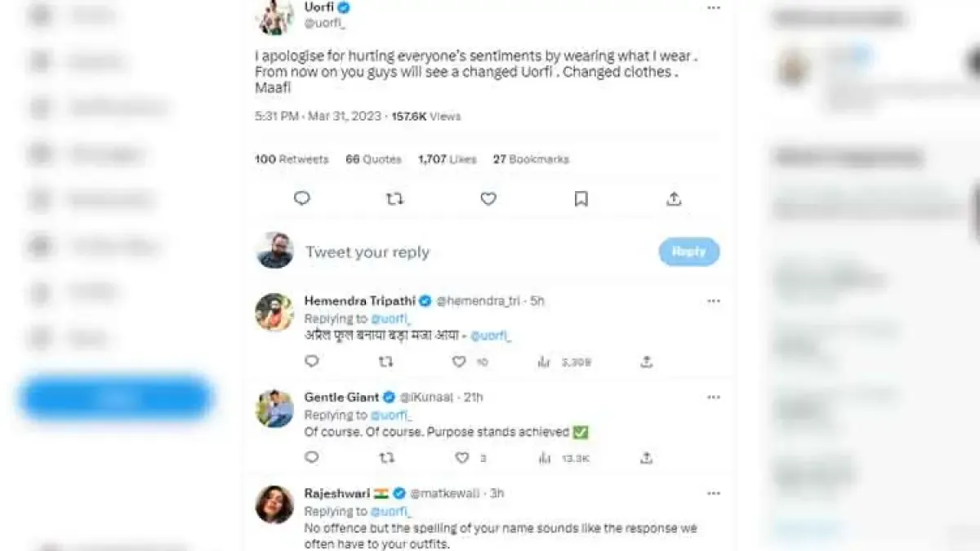Open Gentle Giant's profile name link
Screen dimensions: 980x551
341,398
